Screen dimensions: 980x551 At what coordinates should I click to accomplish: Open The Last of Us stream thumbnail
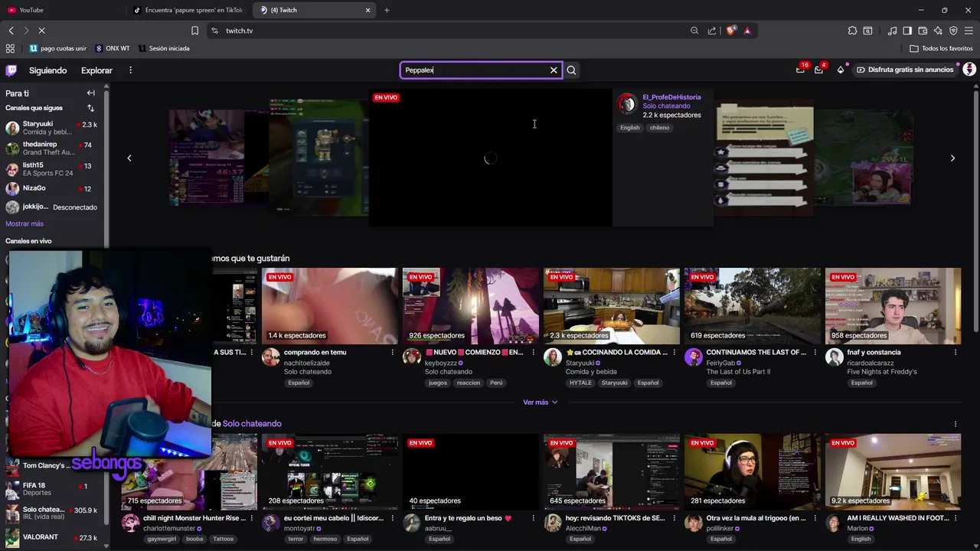click(x=752, y=306)
